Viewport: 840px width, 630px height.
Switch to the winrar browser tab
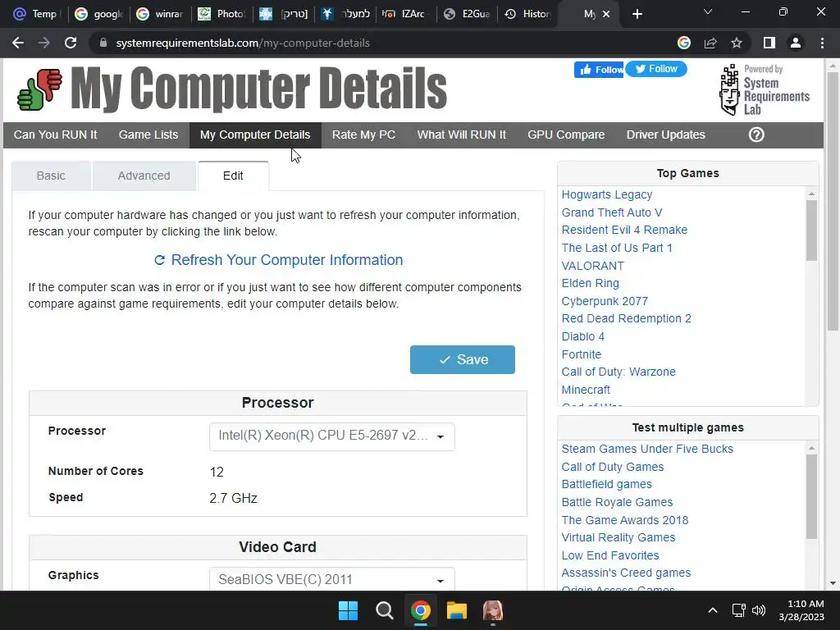(160, 14)
